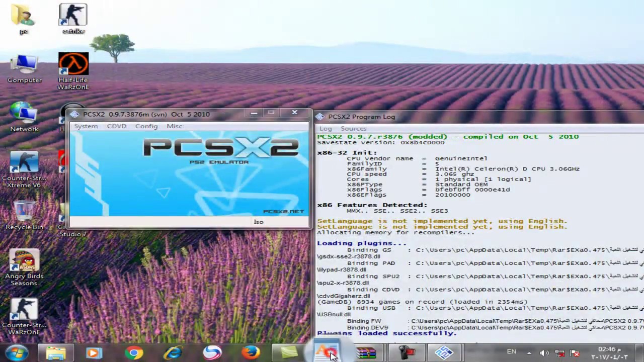Select the Recycle Bin icon
The image size is (644, 362).
pos(24,215)
